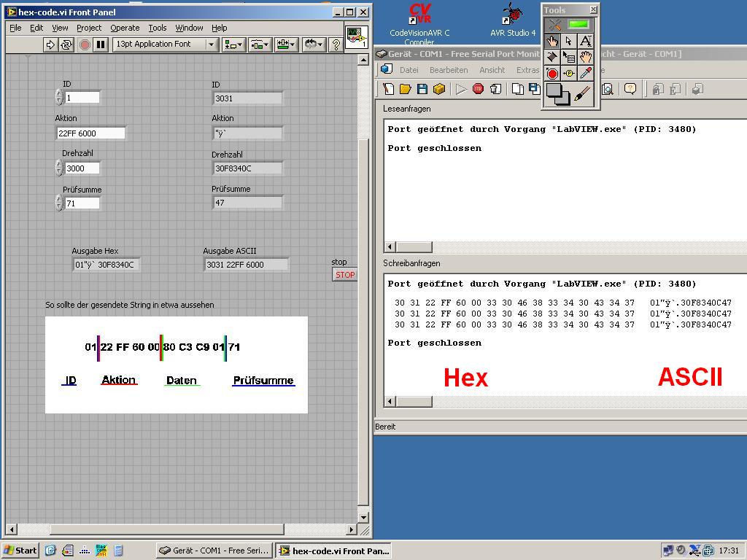Open the Project menu
The image size is (747, 560).
point(89,28)
